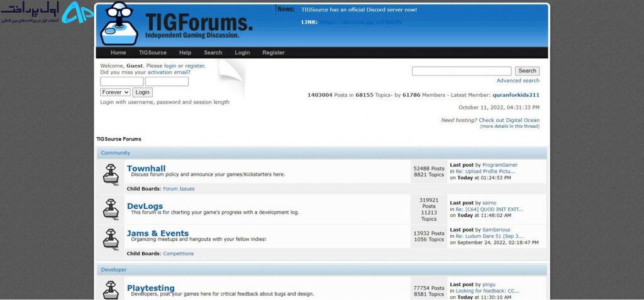Open the activation email link
Image resolution: width=644 pixels, height=300 pixels.
tap(168, 72)
